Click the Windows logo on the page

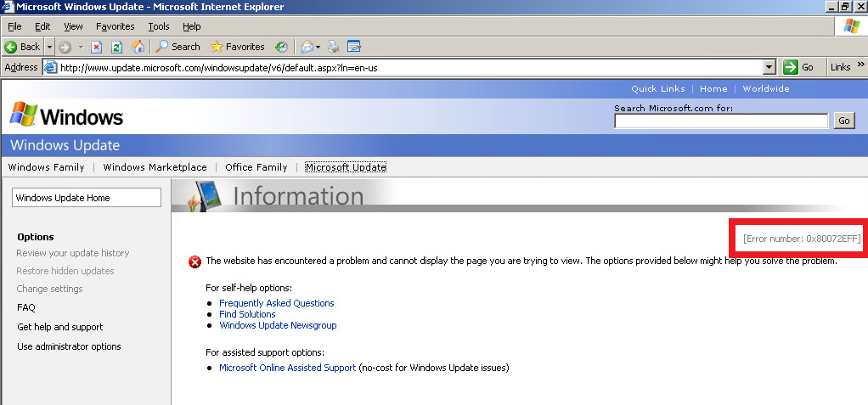coord(66,115)
